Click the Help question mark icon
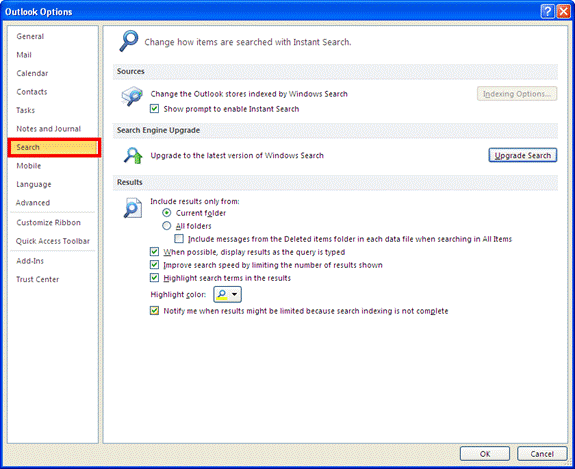 tap(547, 12)
